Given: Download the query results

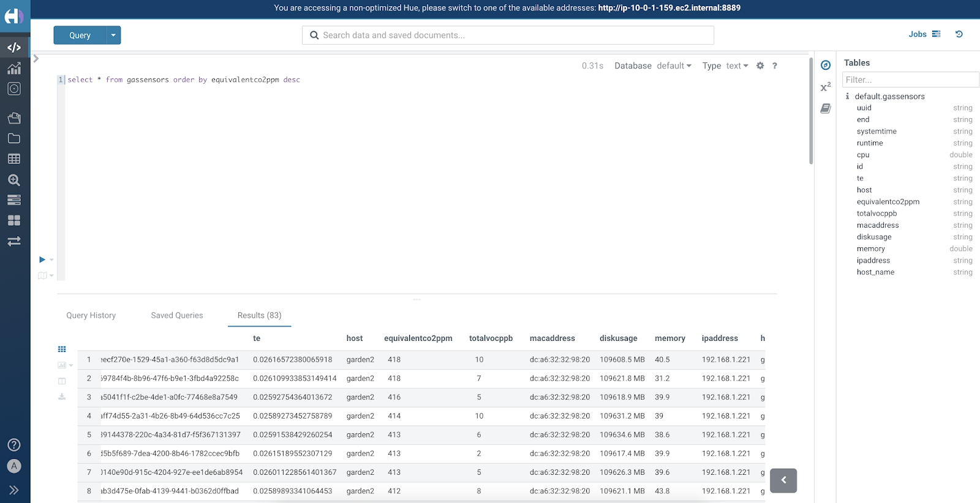Looking at the screenshot, I should click(x=62, y=397).
